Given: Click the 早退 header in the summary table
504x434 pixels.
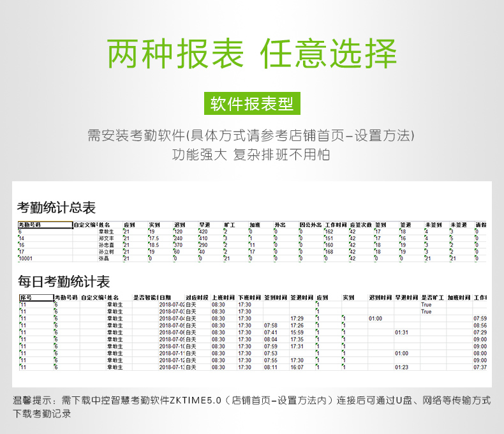Looking at the screenshot, I should pyautogui.click(x=204, y=225).
